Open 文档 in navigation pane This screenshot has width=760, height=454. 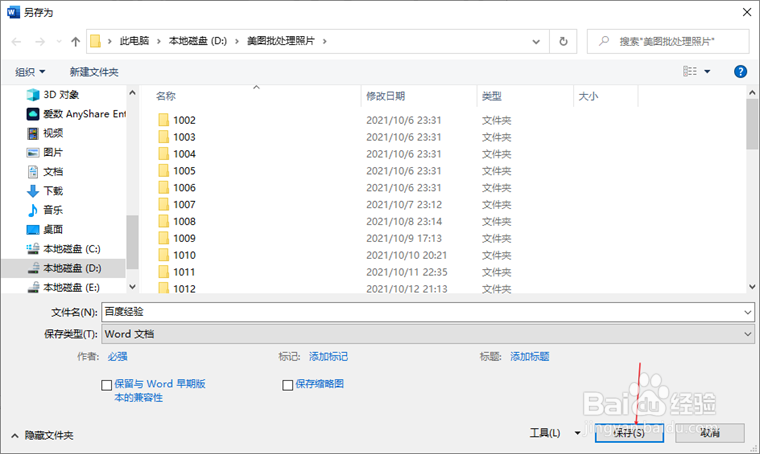click(45, 172)
